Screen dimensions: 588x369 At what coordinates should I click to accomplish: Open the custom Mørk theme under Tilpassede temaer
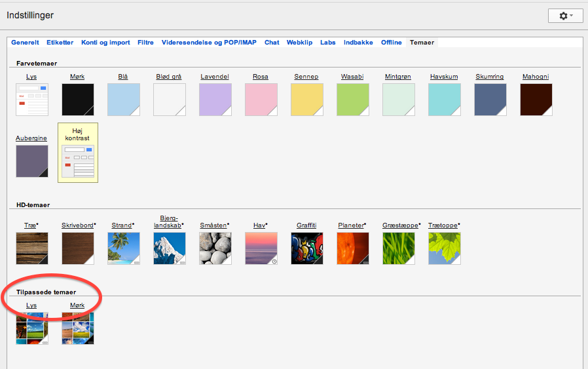point(77,328)
